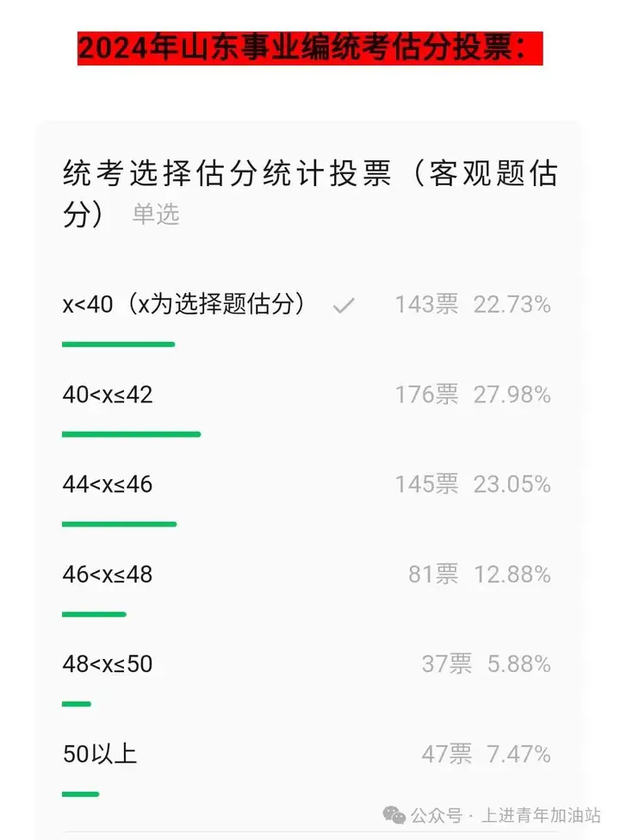
Task: Click the short green bar under 50以上
Action: 80,794
